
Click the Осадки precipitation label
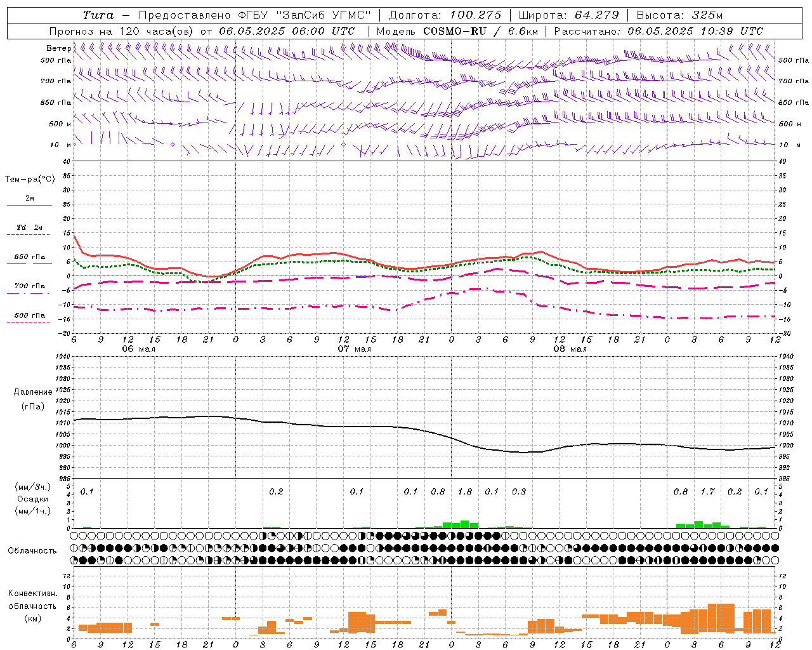coord(32,499)
